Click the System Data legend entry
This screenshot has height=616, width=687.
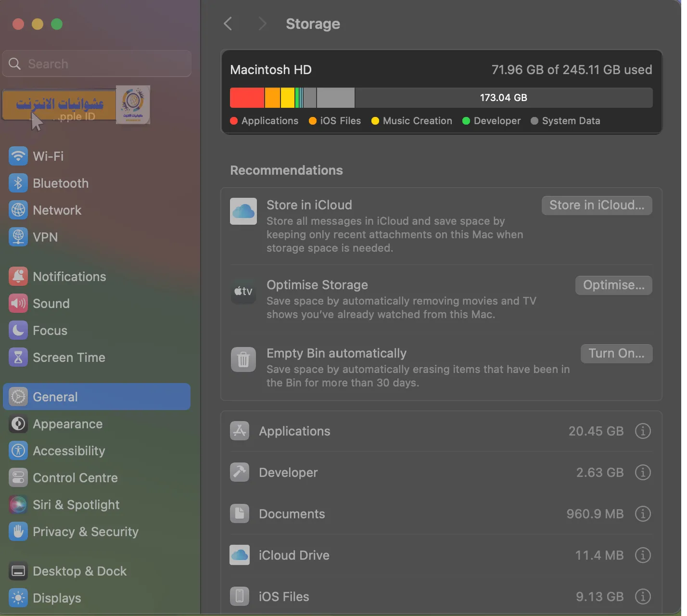[565, 121]
